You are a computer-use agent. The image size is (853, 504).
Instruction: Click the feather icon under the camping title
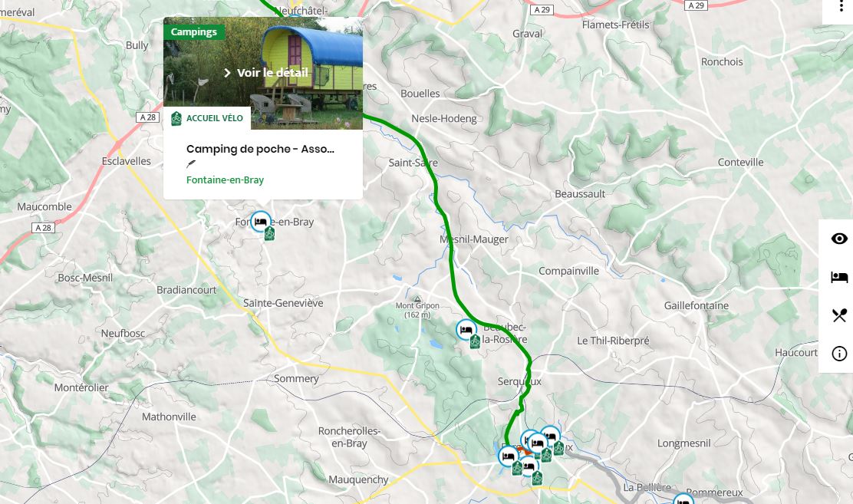click(x=191, y=164)
